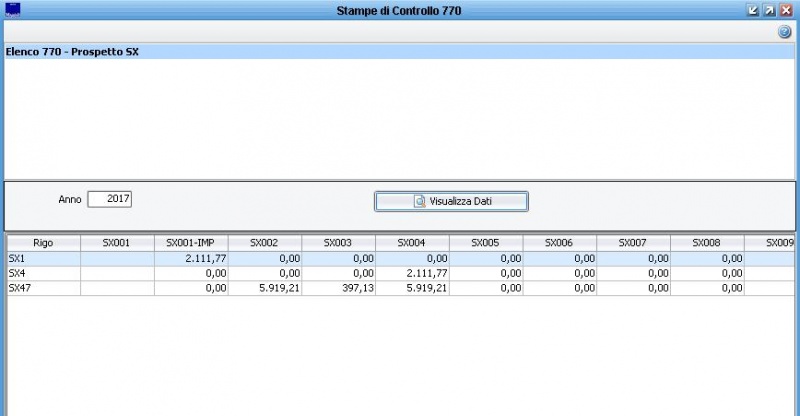Sort by the Rigo column header
This screenshot has height=416, width=800.
[x=43, y=243]
